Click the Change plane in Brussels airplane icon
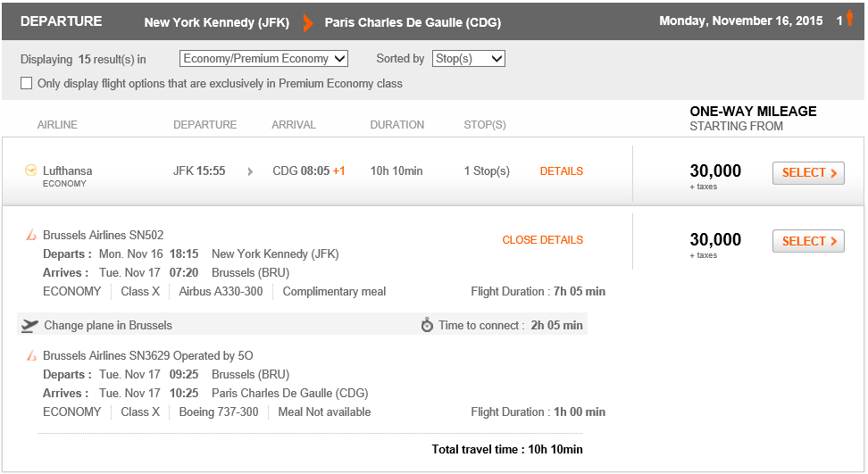 click(29, 326)
